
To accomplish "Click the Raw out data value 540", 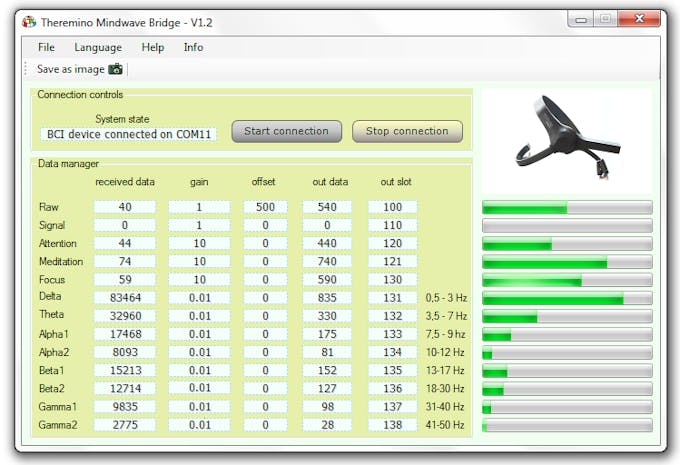I will pyautogui.click(x=327, y=207).
